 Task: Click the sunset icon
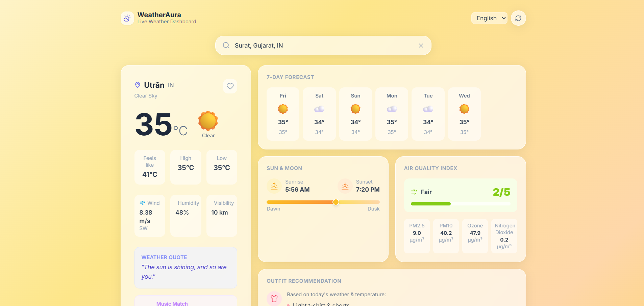(x=345, y=186)
